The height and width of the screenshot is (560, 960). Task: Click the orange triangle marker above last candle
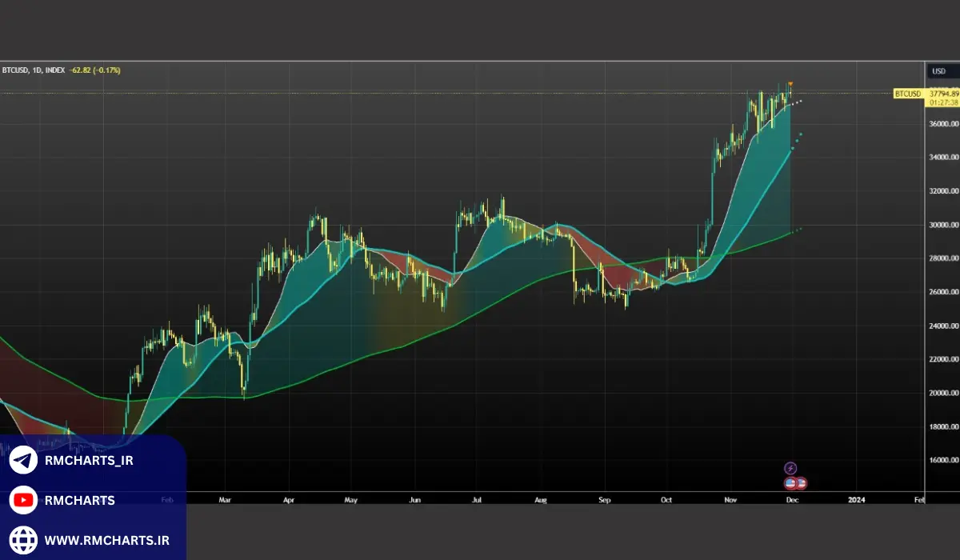[790, 84]
